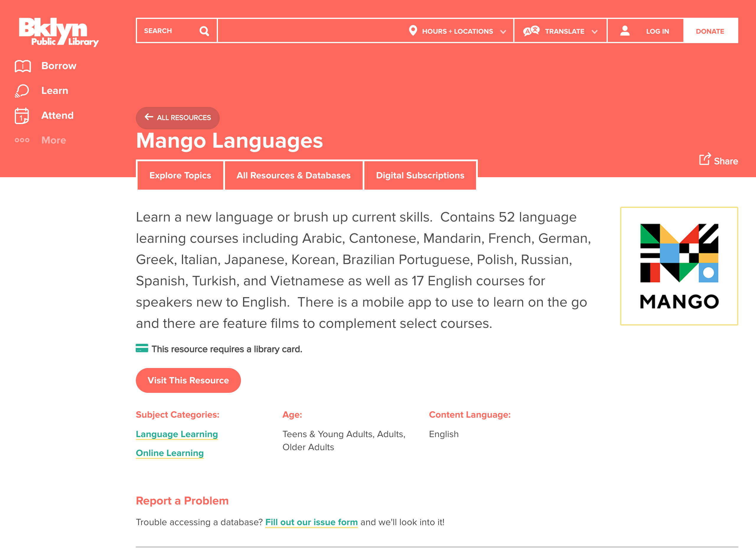Click the Visit This Resource button

[x=188, y=381]
